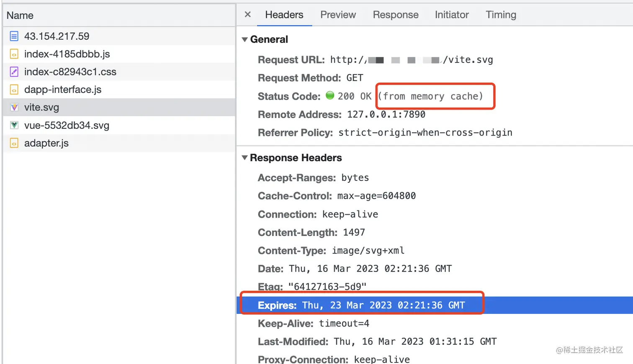Click the green status dot by 200 OK
633x364 pixels.
330,95
